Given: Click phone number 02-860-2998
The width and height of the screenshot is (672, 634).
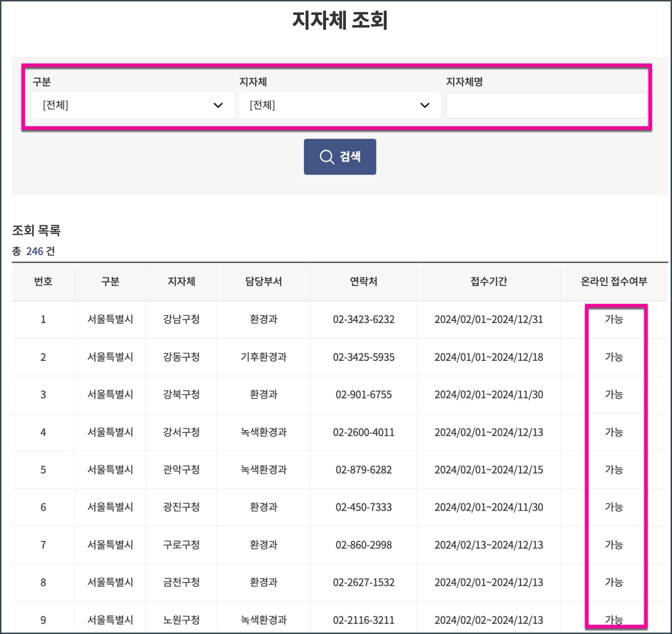Looking at the screenshot, I should pos(363,545).
